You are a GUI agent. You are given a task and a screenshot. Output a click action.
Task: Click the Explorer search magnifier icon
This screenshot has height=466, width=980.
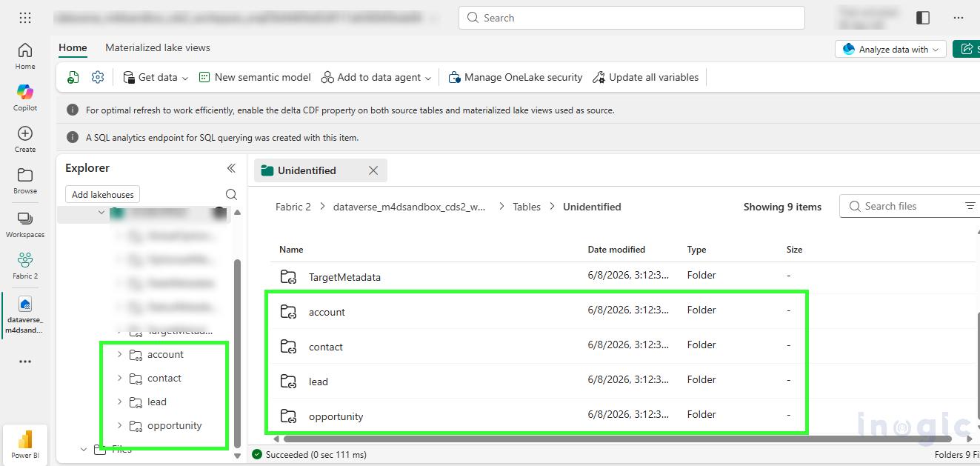click(x=231, y=194)
